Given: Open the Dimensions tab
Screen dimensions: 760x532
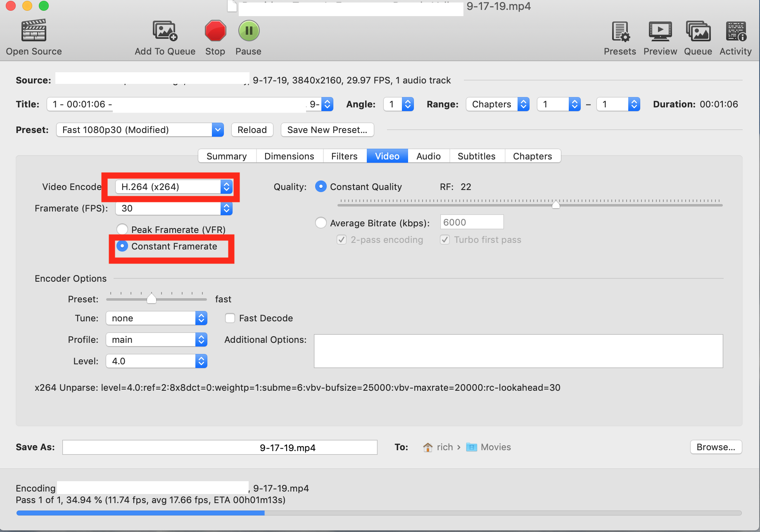Looking at the screenshot, I should (289, 156).
